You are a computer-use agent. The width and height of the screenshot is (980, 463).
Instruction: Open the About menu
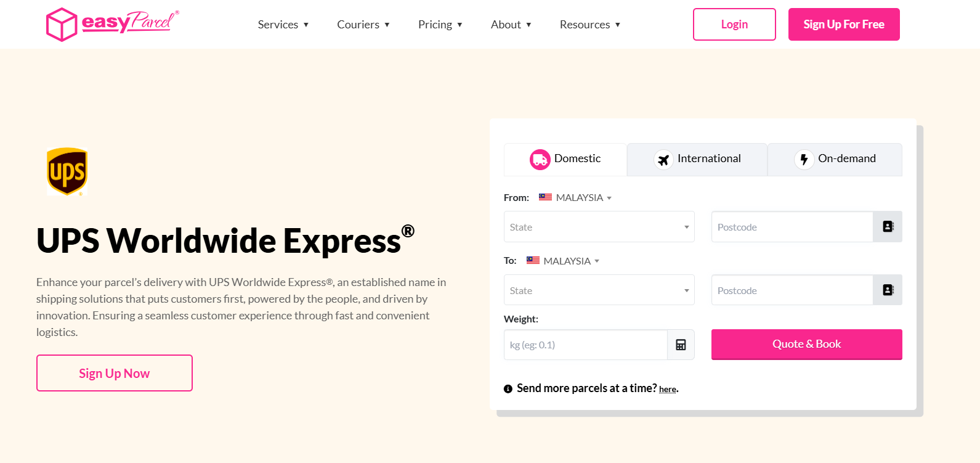point(511,25)
